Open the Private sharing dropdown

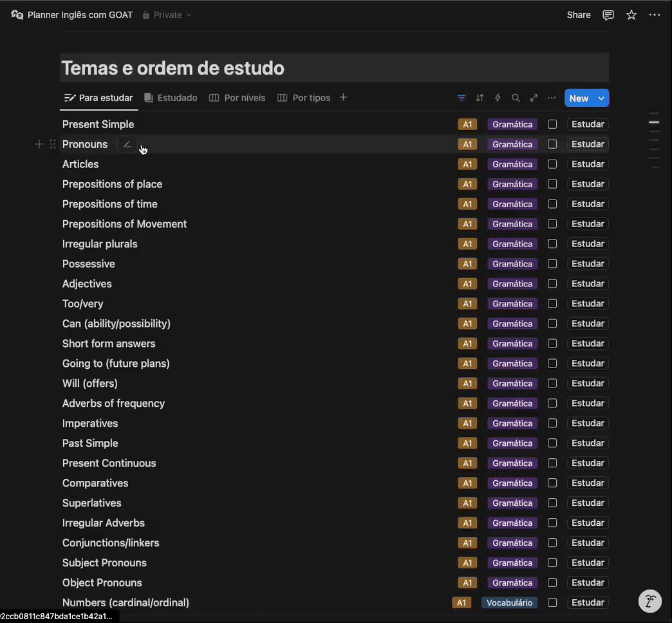[x=167, y=15]
